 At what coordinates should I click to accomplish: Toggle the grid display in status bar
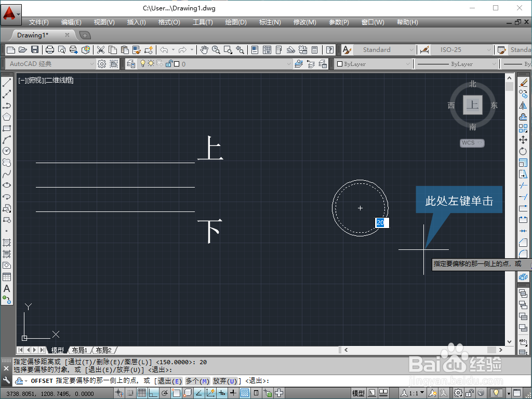pos(143,392)
